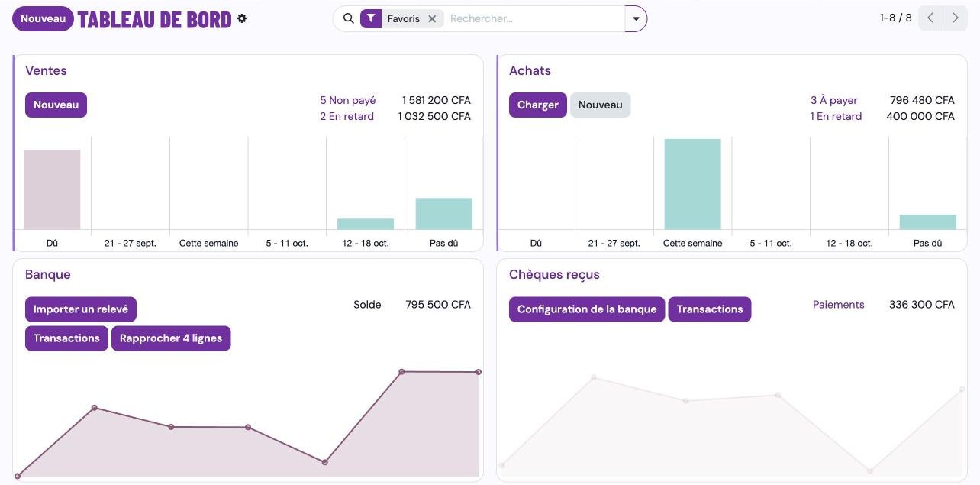This screenshot has height=485, width=980.
Task: Focus the Rechercher search field
Action: tap(534, 19)
